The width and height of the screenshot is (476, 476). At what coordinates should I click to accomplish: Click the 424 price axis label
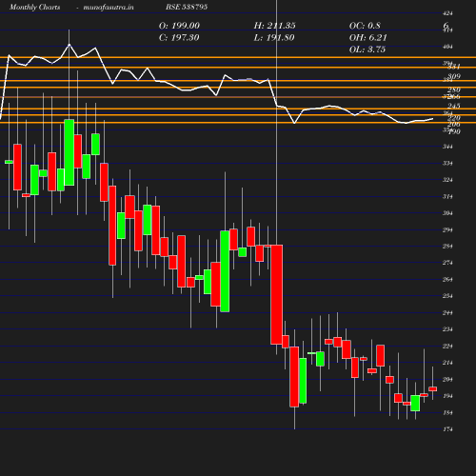447,13
